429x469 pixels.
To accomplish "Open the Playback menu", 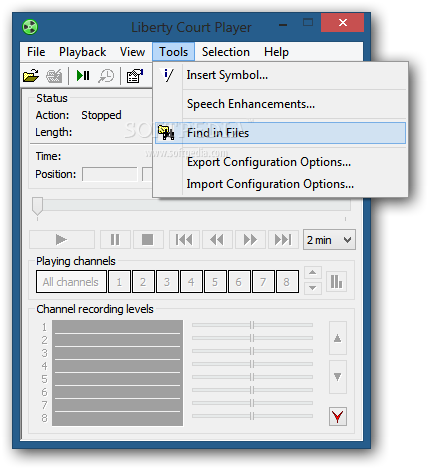I will 83,52.
